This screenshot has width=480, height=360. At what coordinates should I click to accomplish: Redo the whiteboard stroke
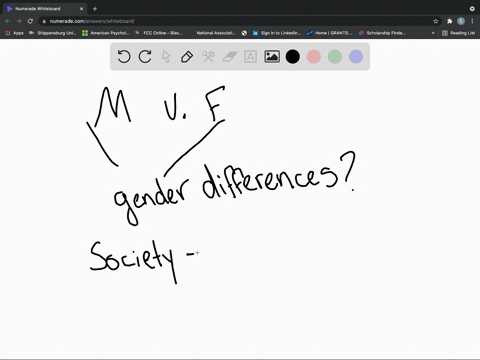coord(145,57)
